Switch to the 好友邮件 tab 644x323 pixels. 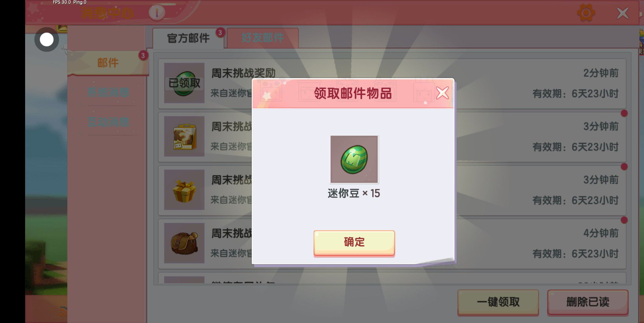point(263,38)
